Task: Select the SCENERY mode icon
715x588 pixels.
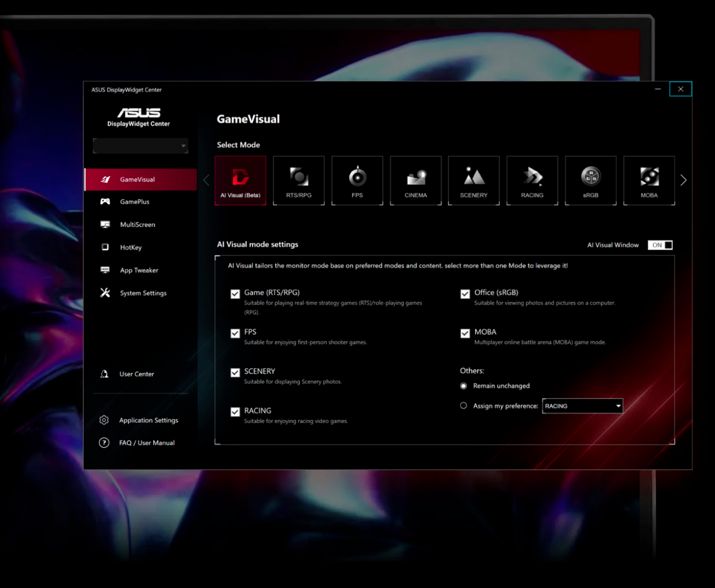Action: (x=474, y=181)
